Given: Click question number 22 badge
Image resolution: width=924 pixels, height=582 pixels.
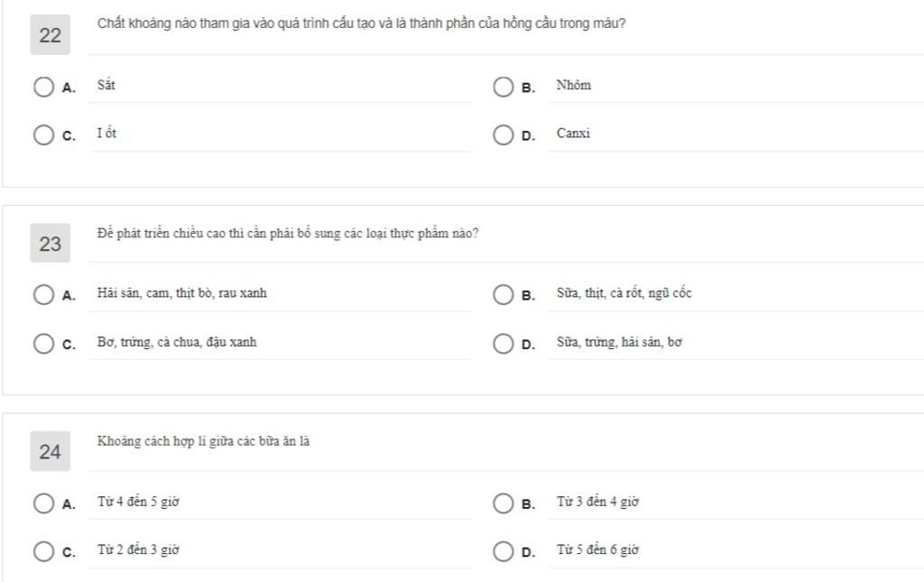Looking at the screenshot, I should point(51,35).
